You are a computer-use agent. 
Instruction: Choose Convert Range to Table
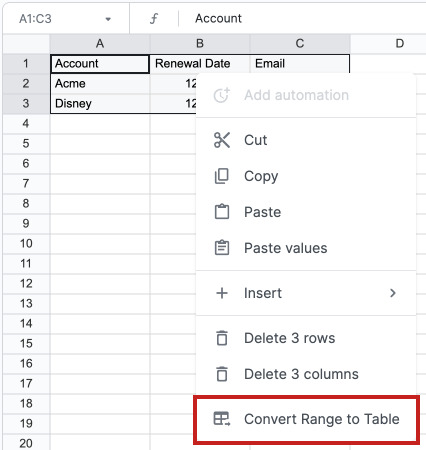(x=306, y=419)
